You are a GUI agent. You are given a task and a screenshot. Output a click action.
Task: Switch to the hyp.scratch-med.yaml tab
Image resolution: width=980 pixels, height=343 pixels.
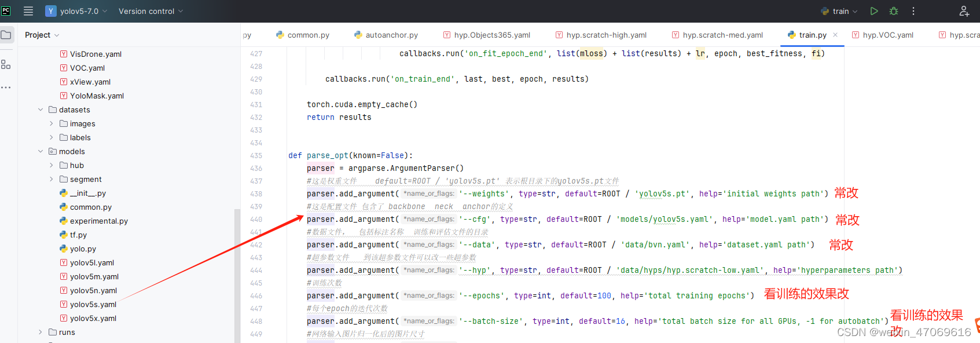[x=717, y=35]
